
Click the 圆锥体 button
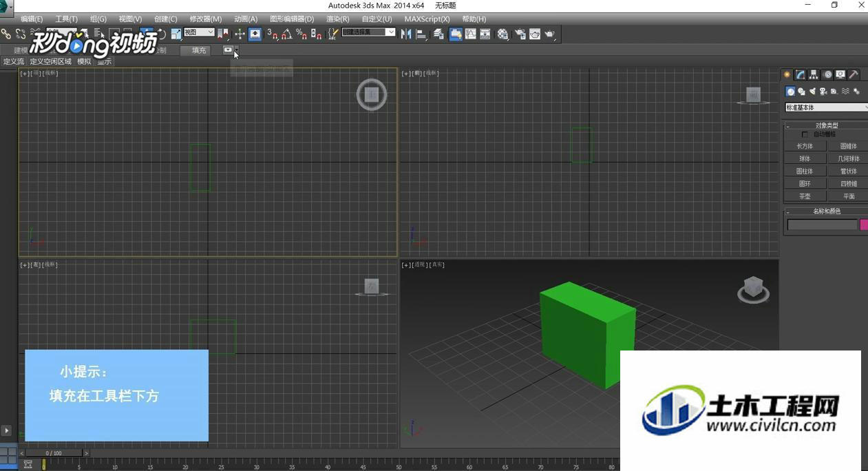pyautogui.click(x=847, y=146)
